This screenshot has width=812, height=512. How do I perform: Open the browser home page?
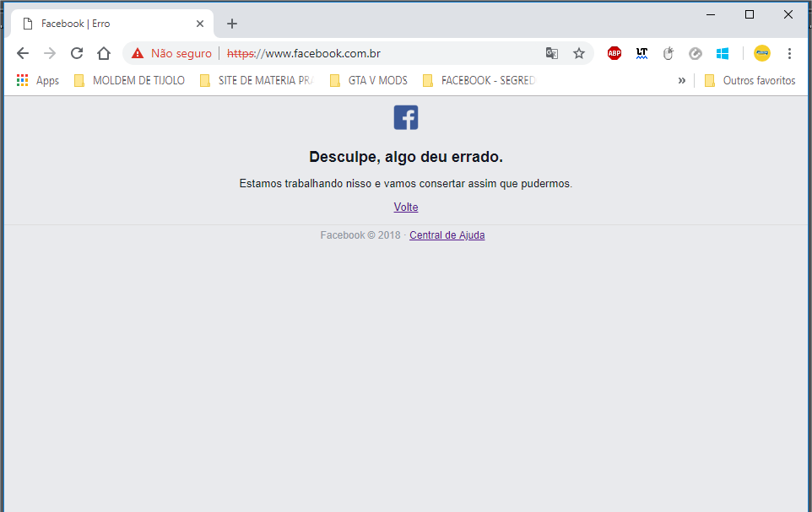pyautogui.click(x=104, y=53)
